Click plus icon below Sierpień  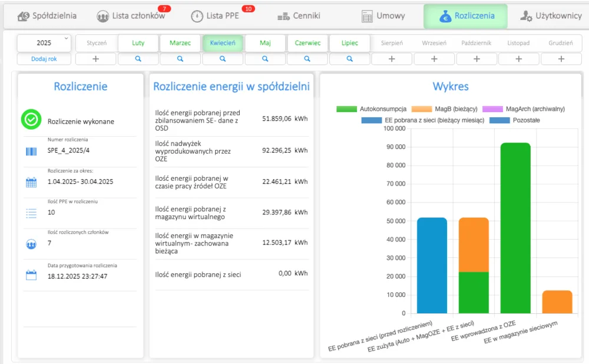point(392,59)
